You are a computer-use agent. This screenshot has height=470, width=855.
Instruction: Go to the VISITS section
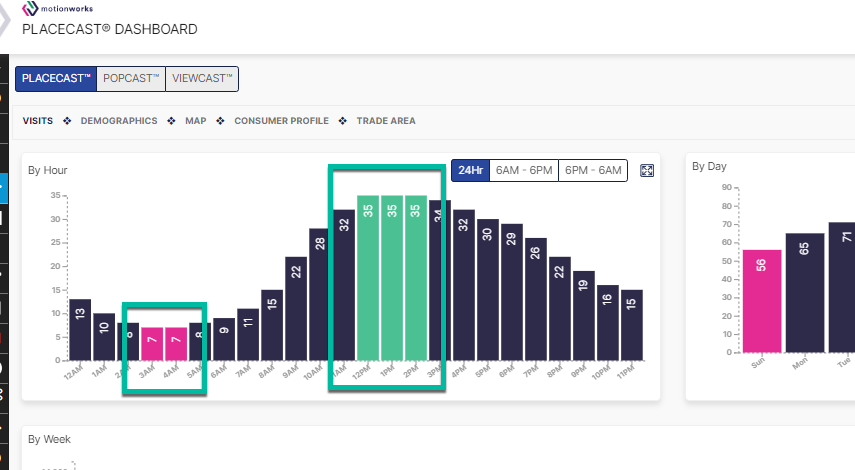click(x=38, y=120)
